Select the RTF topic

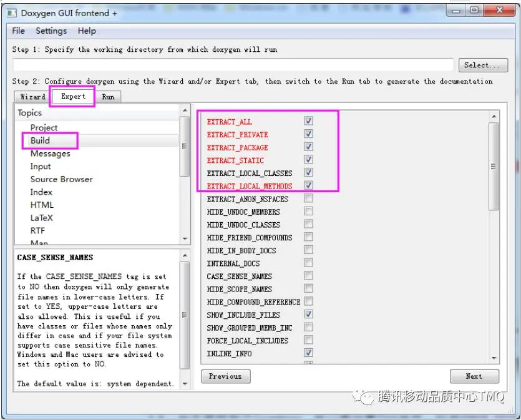pyautogui.click(x=37, y=231)
